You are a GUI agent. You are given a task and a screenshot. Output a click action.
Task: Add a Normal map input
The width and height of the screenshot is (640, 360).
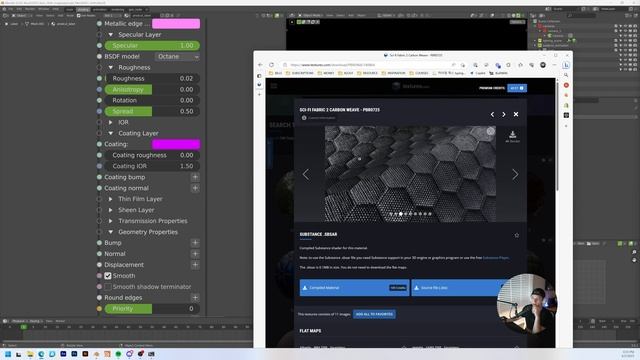pos(195,254)
